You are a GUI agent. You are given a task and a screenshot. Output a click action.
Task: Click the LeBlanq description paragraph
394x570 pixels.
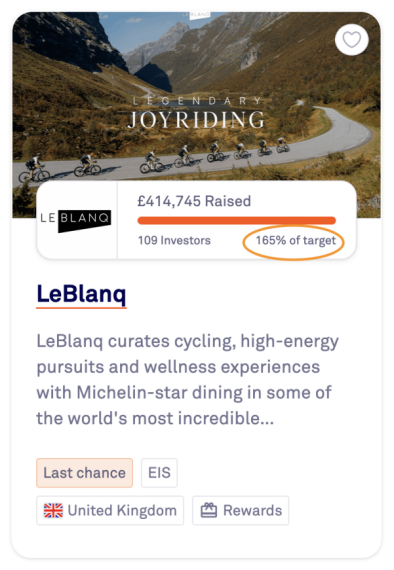[188, 380]
